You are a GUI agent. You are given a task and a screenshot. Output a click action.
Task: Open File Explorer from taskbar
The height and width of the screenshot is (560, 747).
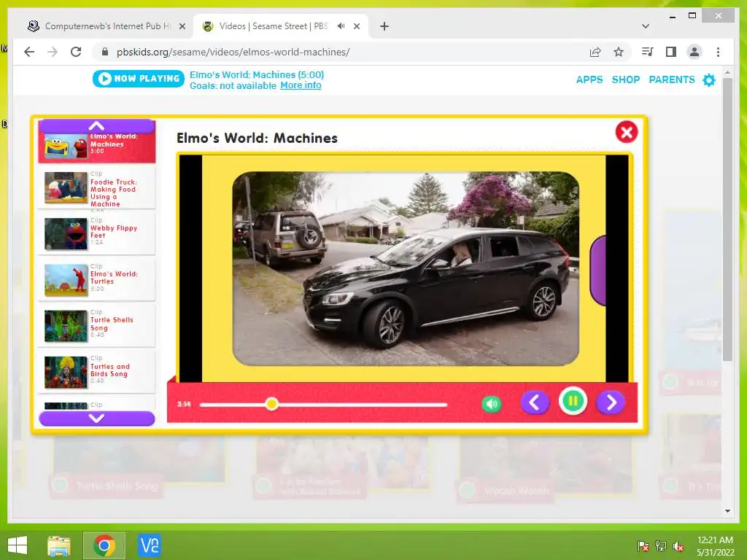tap(58, 545)
